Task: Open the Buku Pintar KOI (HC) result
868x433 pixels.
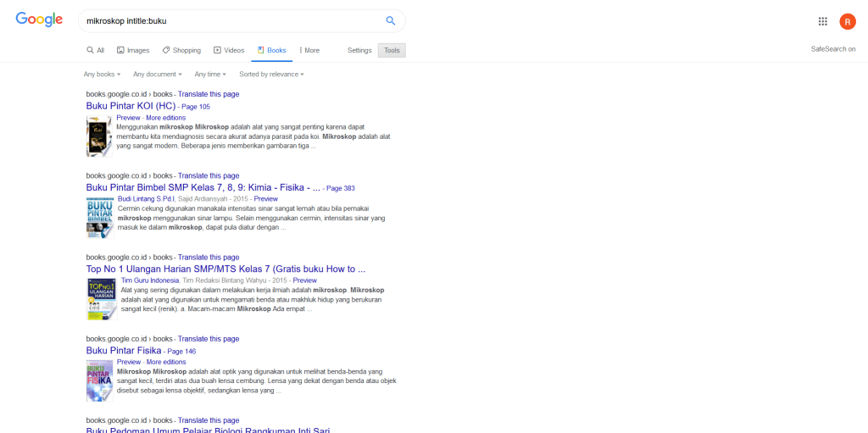Action: [x=131, y=106]
